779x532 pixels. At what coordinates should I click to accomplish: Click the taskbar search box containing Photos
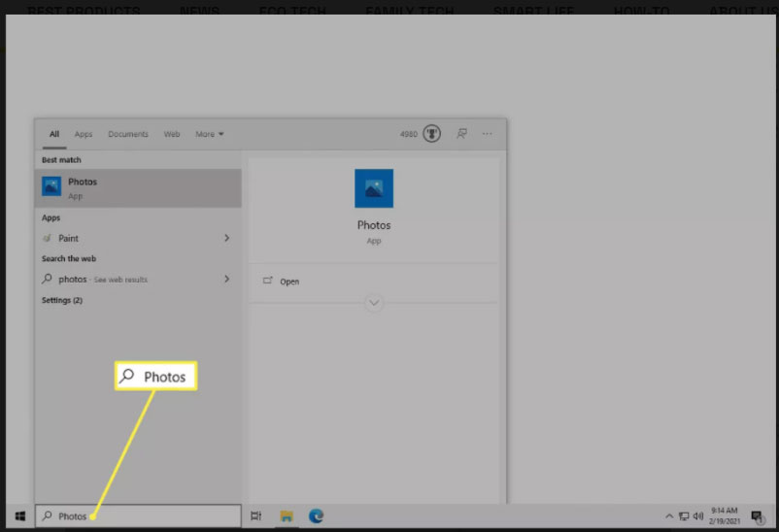pyautogui.click(x=138, y=516)
